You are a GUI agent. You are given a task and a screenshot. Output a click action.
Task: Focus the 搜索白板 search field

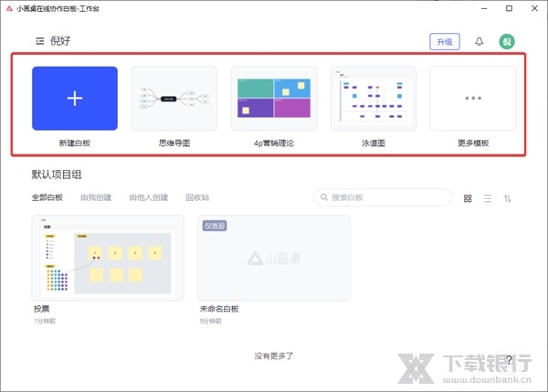pyautogui.click(x=383, y=197)
